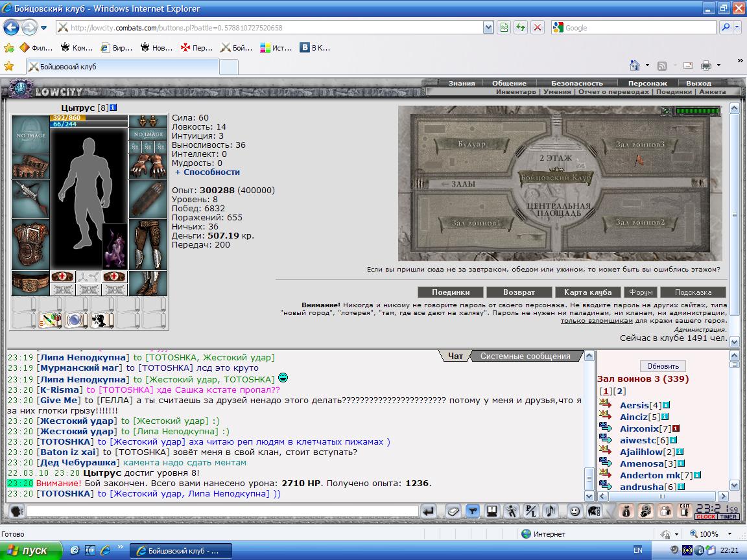This screenshot has height=560, width=747.
Task: Click the running man icon in chat bar
Action: pos(511,511)
